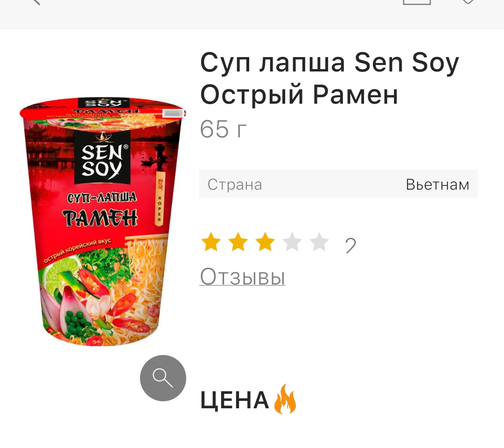Click the Вьетнам country value
This screenshot has width=504, height=448.
point(437,185)
